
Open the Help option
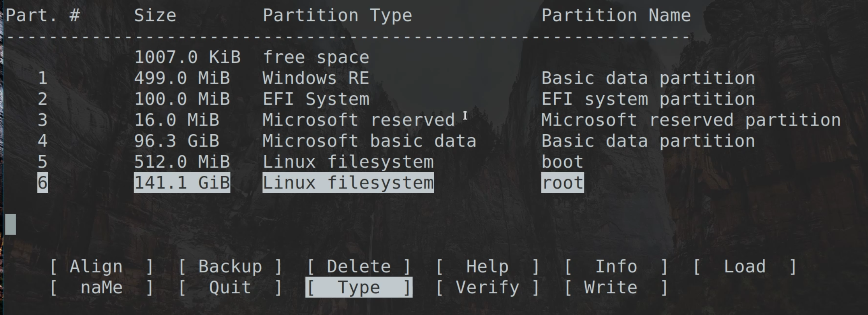[487, 267]
